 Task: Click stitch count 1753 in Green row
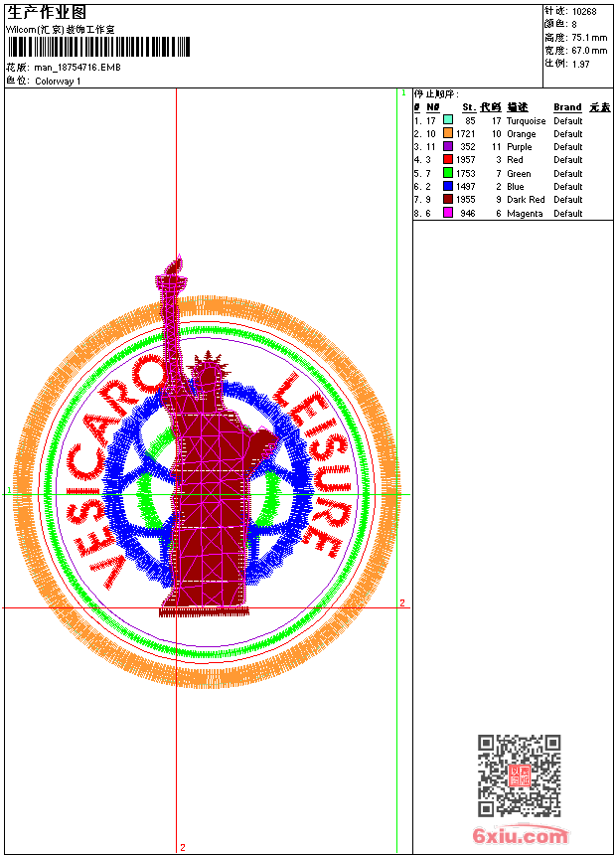point(466,173)
